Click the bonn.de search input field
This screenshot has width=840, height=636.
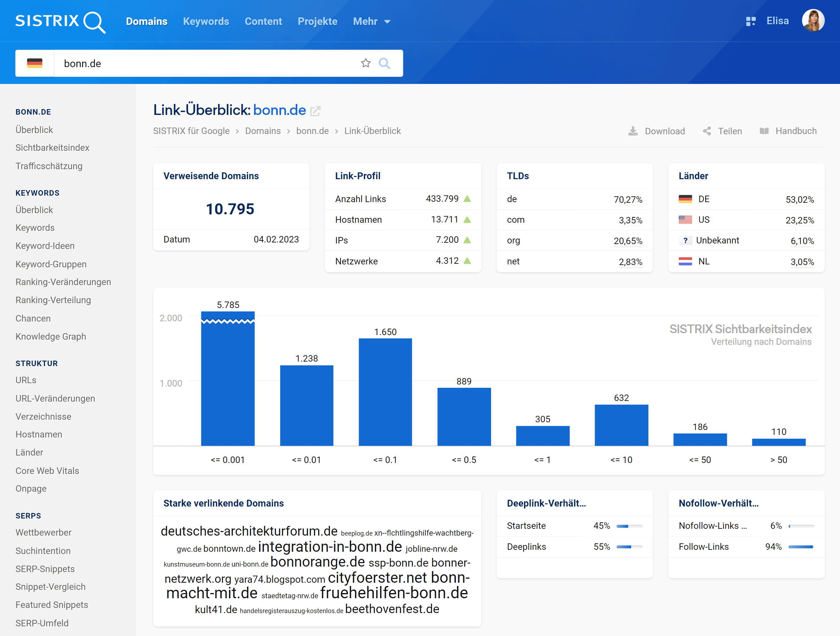coord(205,63)
